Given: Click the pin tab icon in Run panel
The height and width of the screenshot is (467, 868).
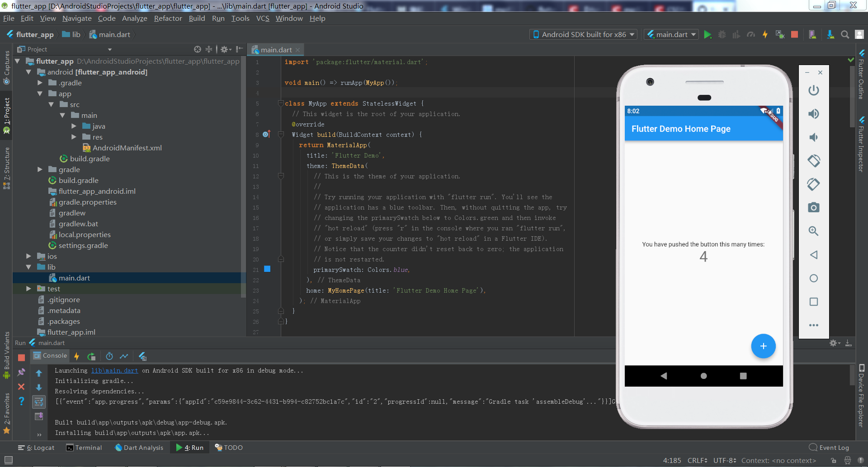Looking at the screenshot, I should point(21,372).
